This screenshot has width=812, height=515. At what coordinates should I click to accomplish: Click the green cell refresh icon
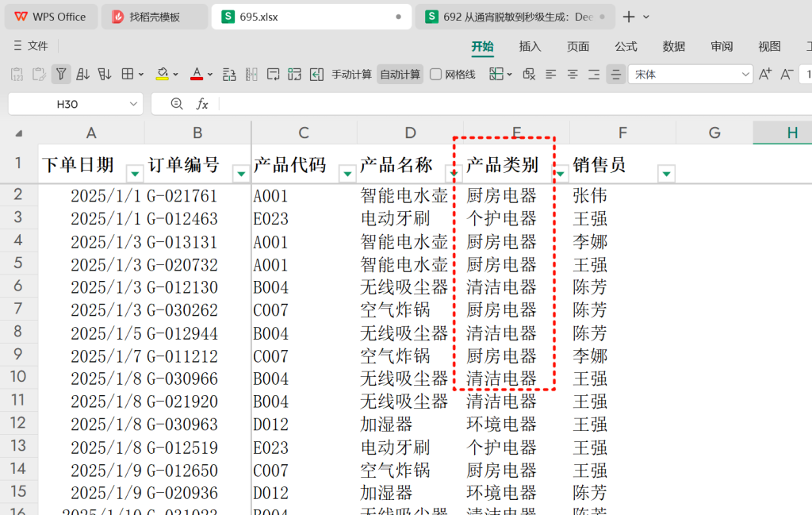pyautogui.click(x=295, y=75)
